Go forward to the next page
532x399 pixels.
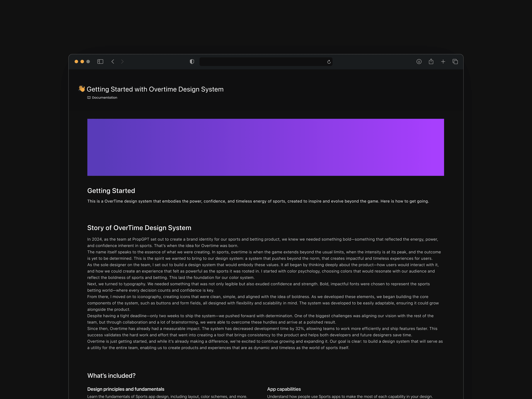122,62
